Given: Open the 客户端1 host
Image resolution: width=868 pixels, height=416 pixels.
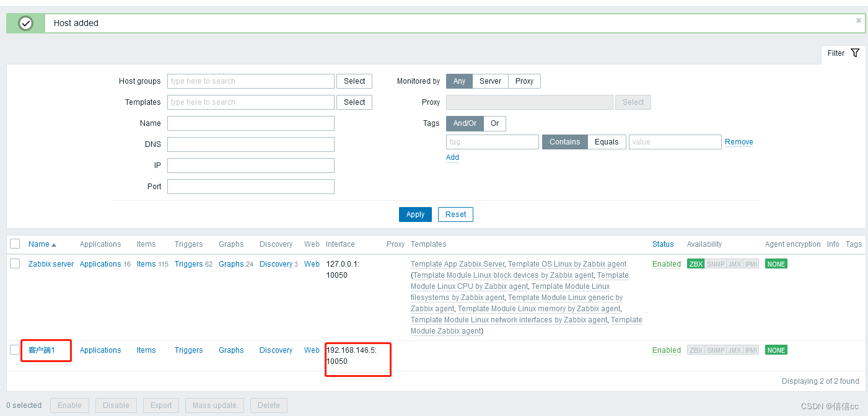Looking at the screenshot, I should 42,350.
